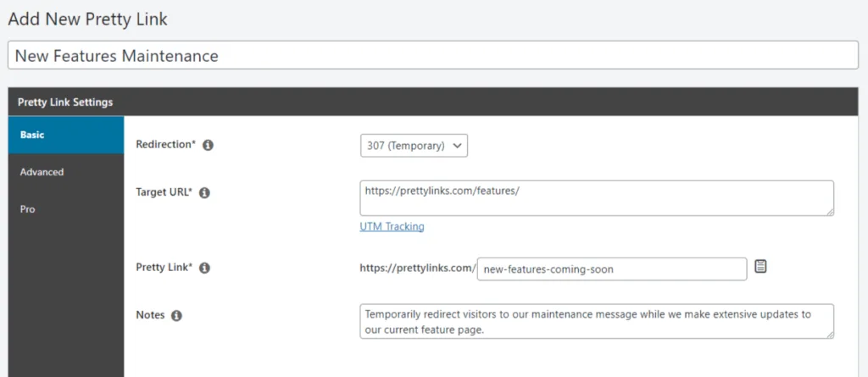The height and width of the screenshot is (377, 868).
Task: Focus the Target URL text box
Action: [596, 198]
